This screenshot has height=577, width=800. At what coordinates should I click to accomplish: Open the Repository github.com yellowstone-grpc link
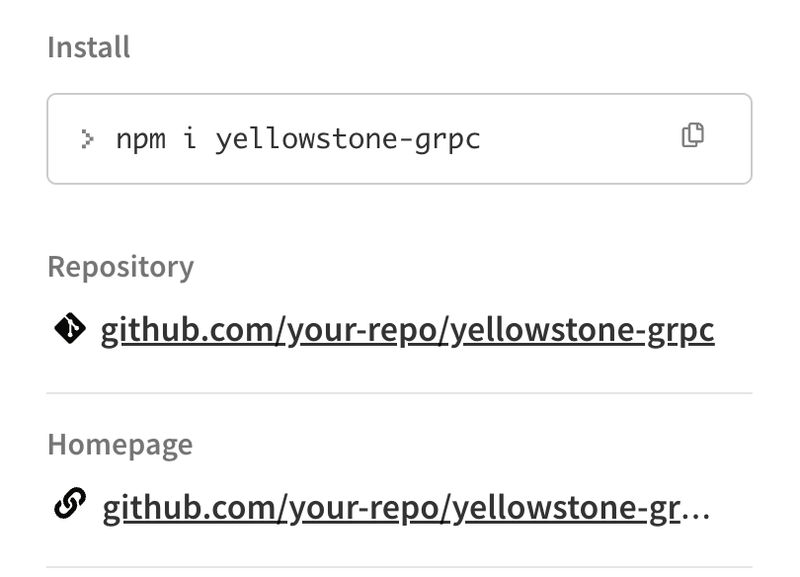[407, 331]
